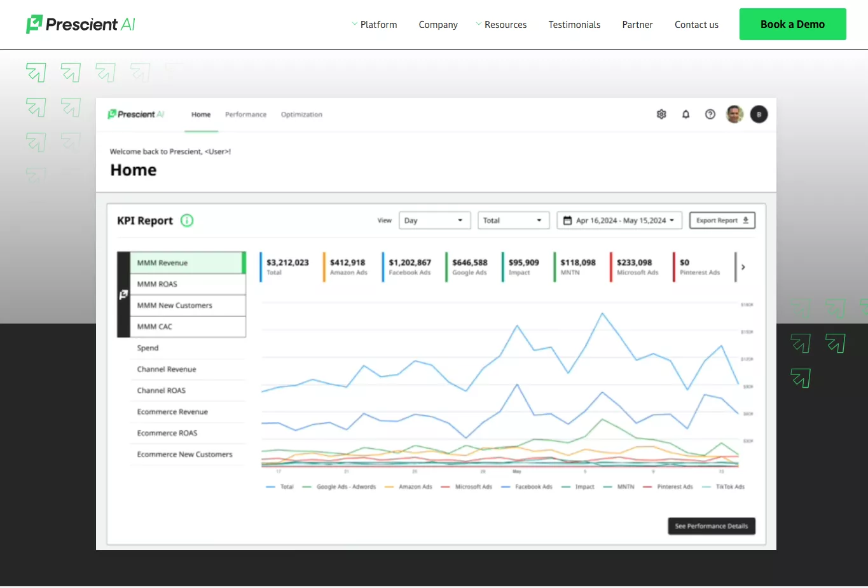Image resolution: width=868 pixels, height=588 pixels.
Task: Open the user profile photo avatar
Action: (x=734, y=114)
